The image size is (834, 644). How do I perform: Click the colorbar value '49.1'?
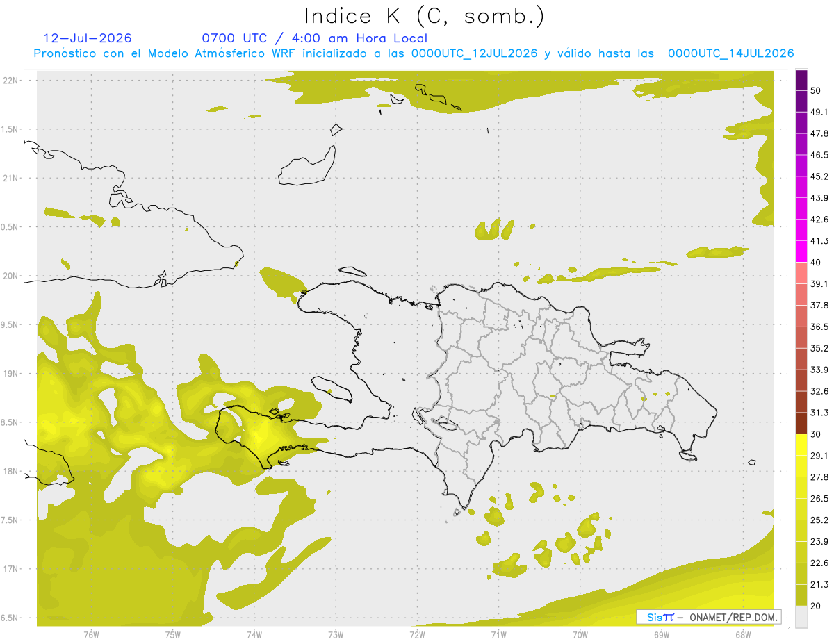click(819, 112)
